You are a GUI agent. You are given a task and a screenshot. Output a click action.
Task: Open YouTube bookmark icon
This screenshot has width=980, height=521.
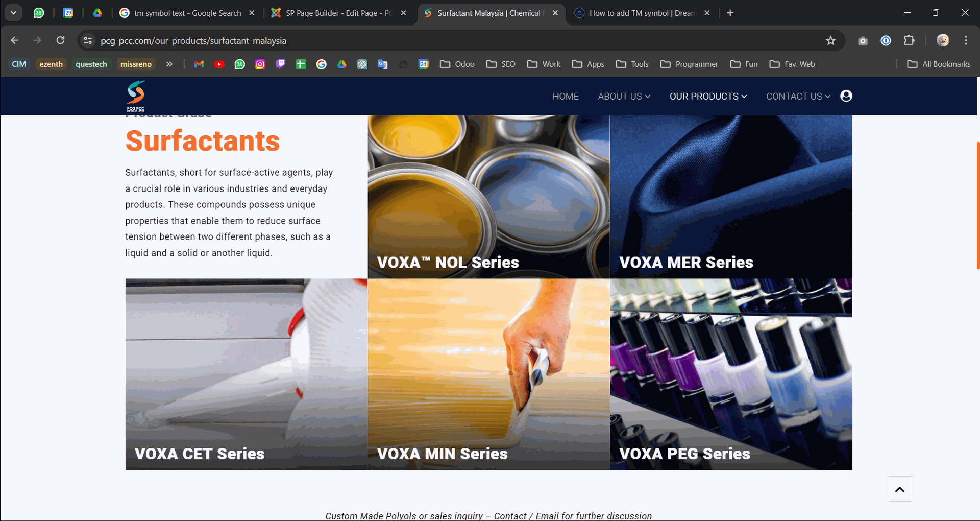pos(219,64)
